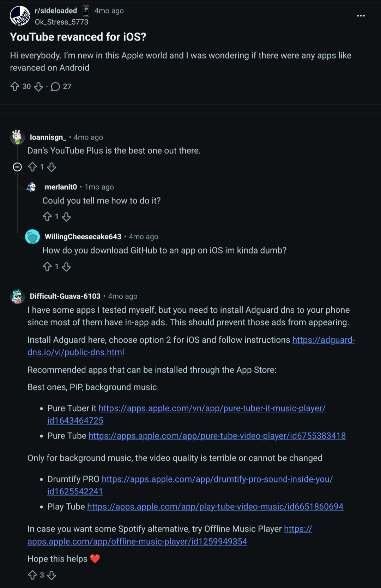Open the Offline Music Player link

pyautogui.click(x=137, y=541)
